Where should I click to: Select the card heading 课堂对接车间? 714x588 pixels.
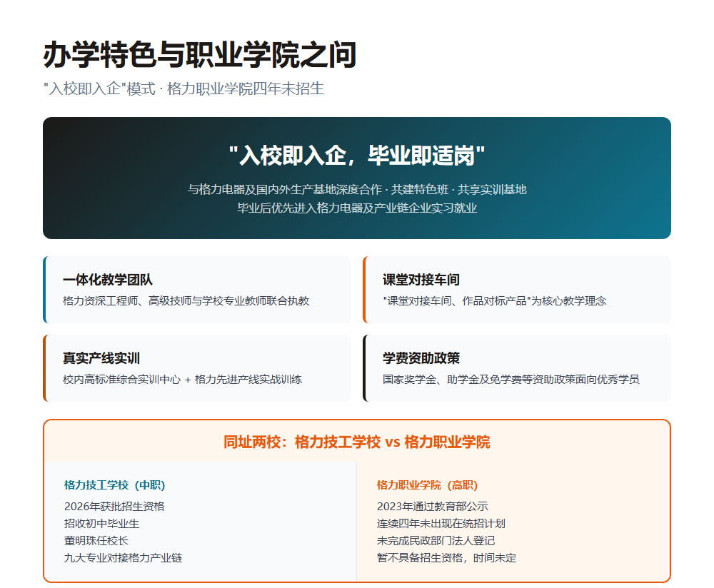tap(421, 280)
